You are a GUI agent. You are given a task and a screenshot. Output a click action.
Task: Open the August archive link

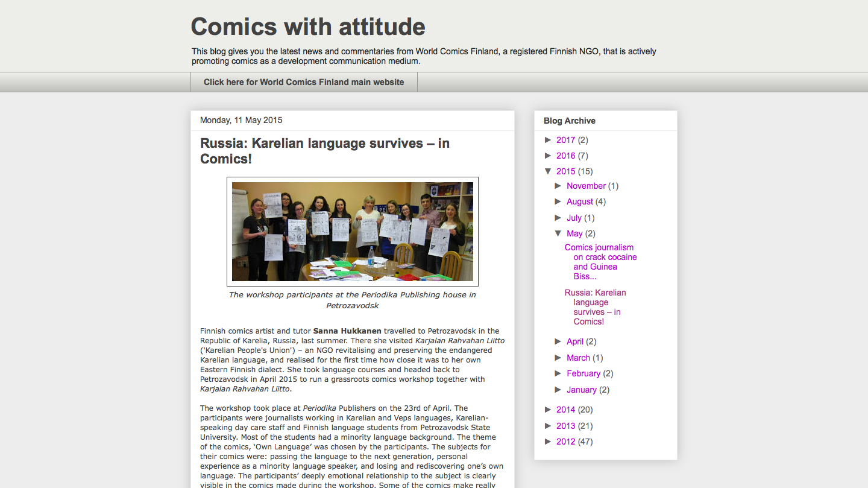(580, 201)
